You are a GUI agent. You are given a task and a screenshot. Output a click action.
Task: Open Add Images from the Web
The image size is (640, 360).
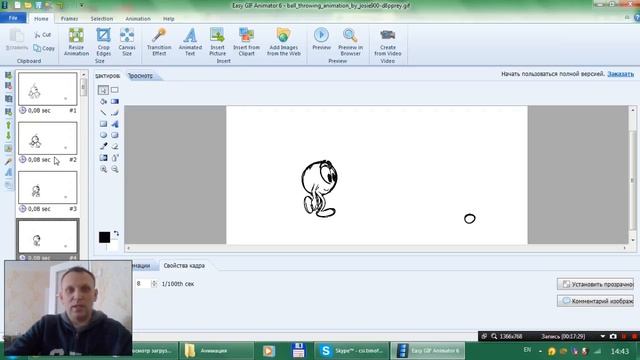(284, 42)
